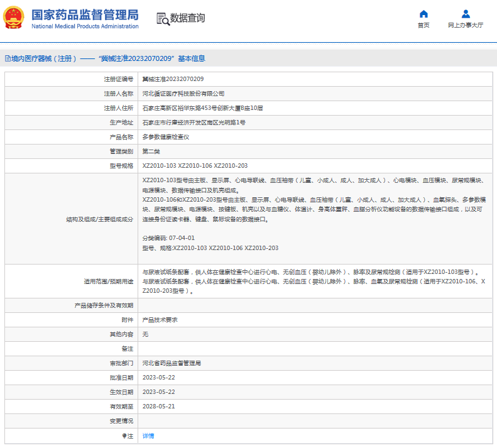The image size is (497, 448).
Task: Click the national emblem logo
Action: [x=14, y=18]
